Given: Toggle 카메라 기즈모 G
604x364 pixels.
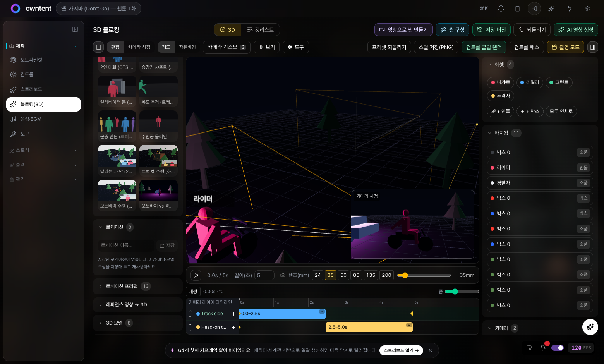Looking at the screenshot, I should (226, 47).
